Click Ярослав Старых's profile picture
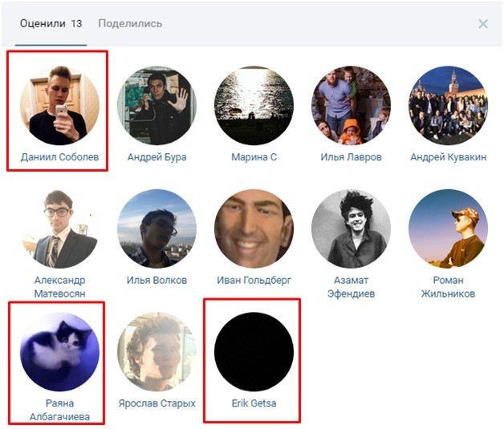 click(x=156, y=351)
